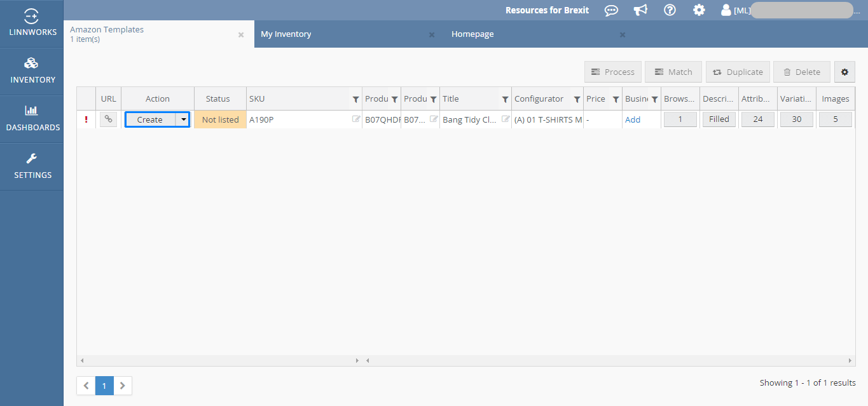The width and height of the screenshot is (868, 406).
Task: Open the user account profile icon
Action: click(x=726, y=10)
